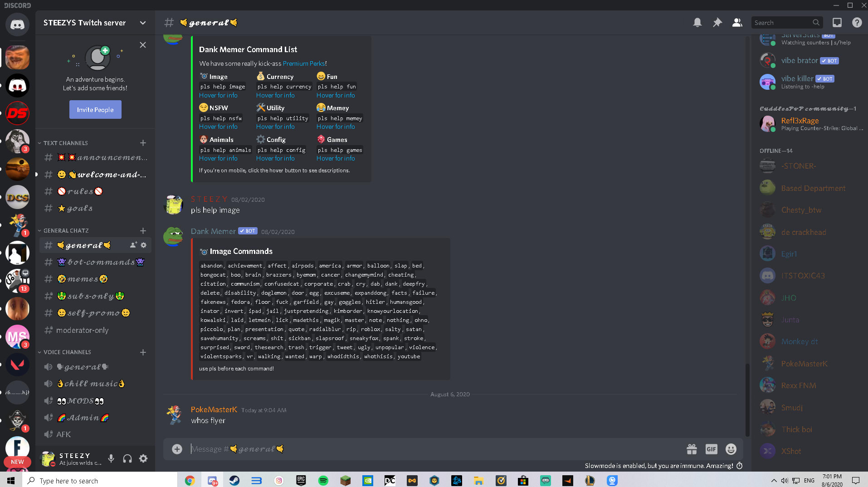
Task: Open Refl3xRage member profile
Action: click(812, 124)
